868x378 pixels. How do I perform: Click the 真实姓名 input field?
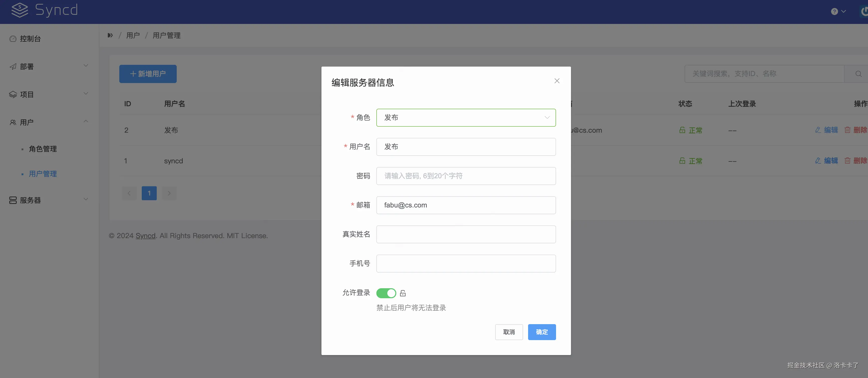pos(466,234)
